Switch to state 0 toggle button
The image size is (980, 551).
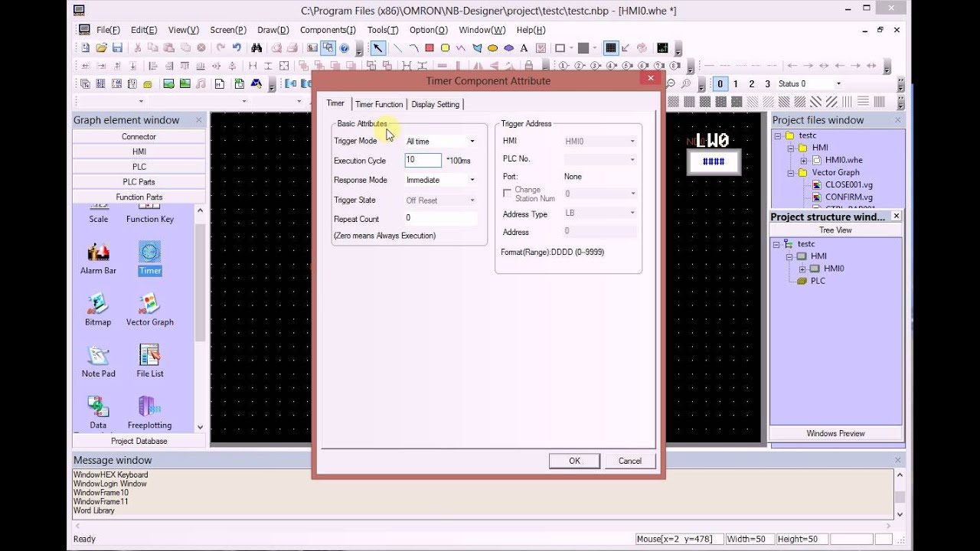[719, 83]
